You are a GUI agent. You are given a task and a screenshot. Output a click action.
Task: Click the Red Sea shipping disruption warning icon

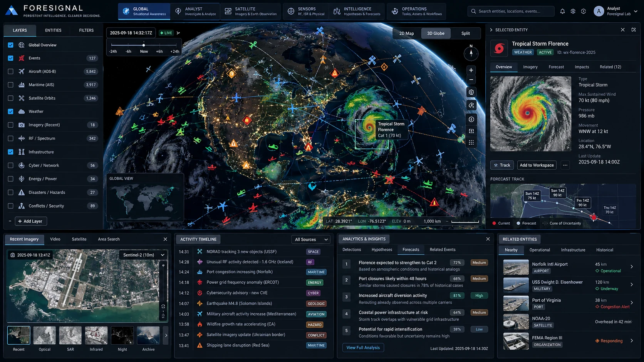coord(200,345)
